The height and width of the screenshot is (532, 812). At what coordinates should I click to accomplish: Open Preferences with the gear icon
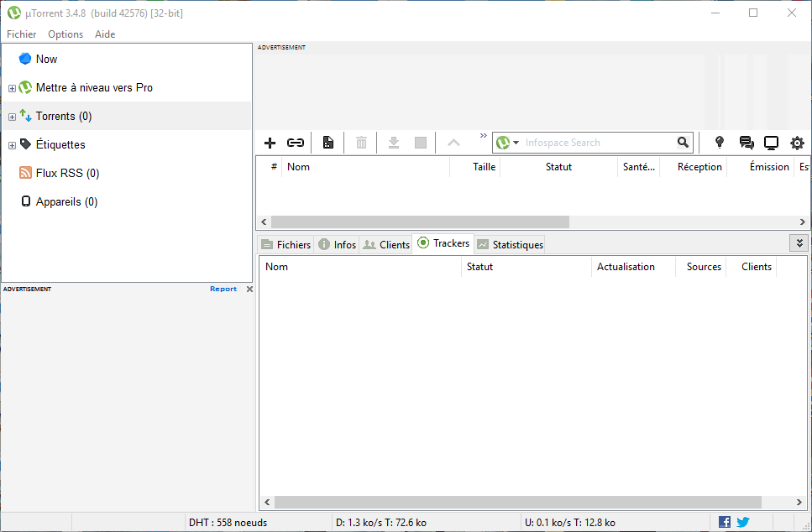[797, 143]
